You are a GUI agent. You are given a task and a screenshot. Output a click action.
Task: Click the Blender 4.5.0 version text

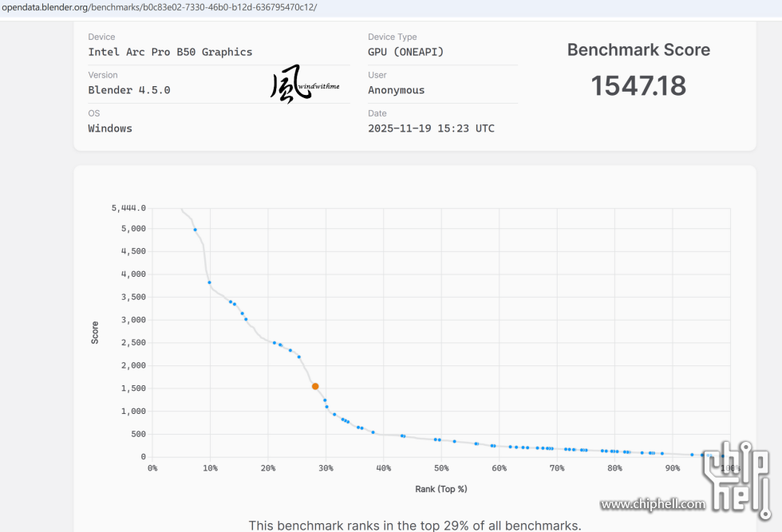pos(129,90)
